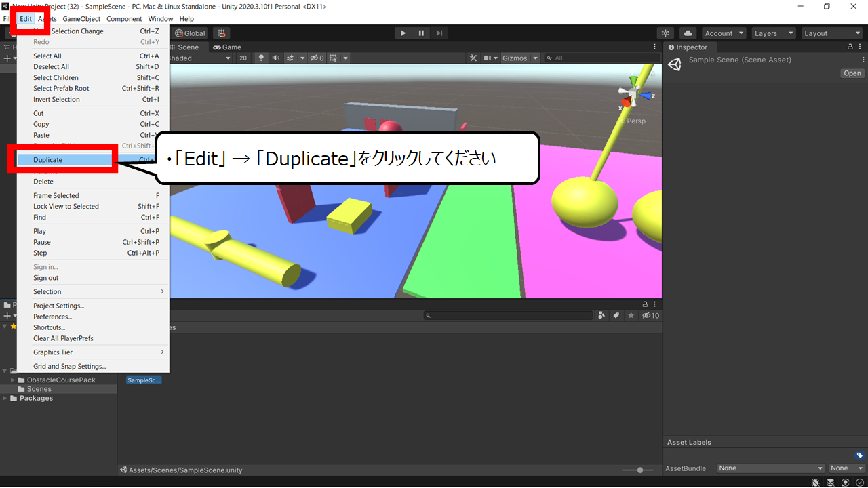Toggle scene audio speaker icon

coord(276,58)
